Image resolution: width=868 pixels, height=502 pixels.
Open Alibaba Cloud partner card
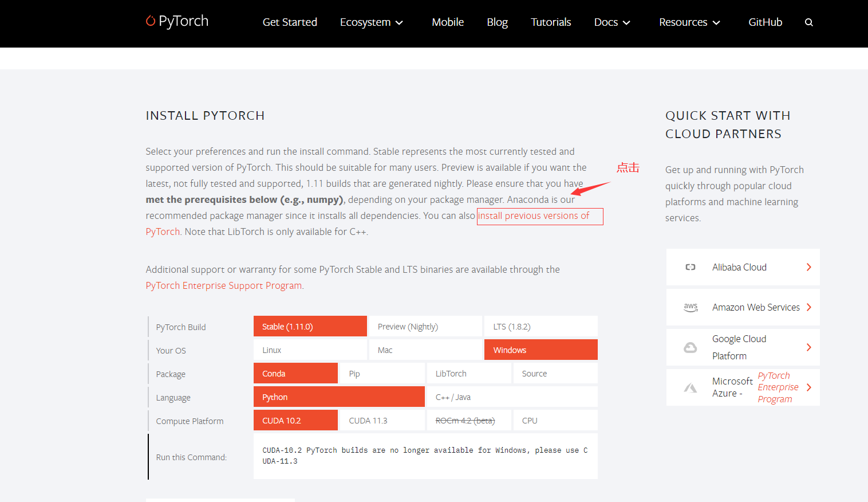(x=743, y=267)
